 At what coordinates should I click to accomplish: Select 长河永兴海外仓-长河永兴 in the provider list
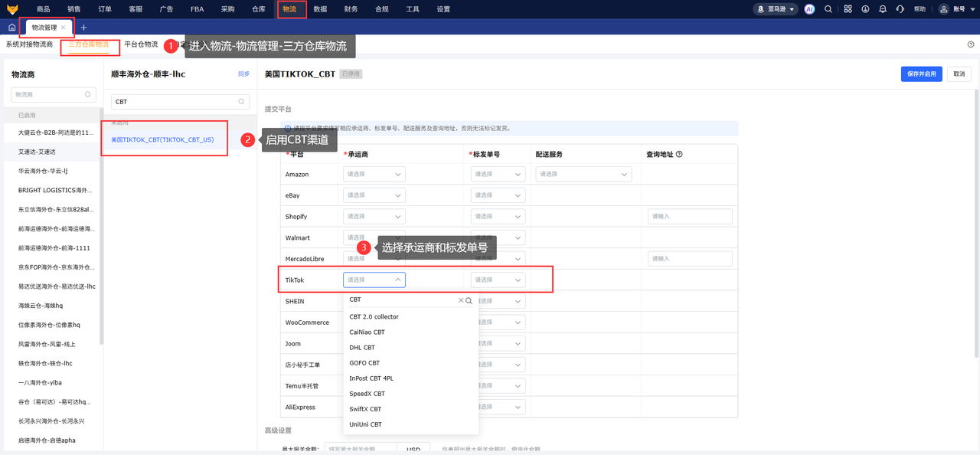[x=51, y=421]
